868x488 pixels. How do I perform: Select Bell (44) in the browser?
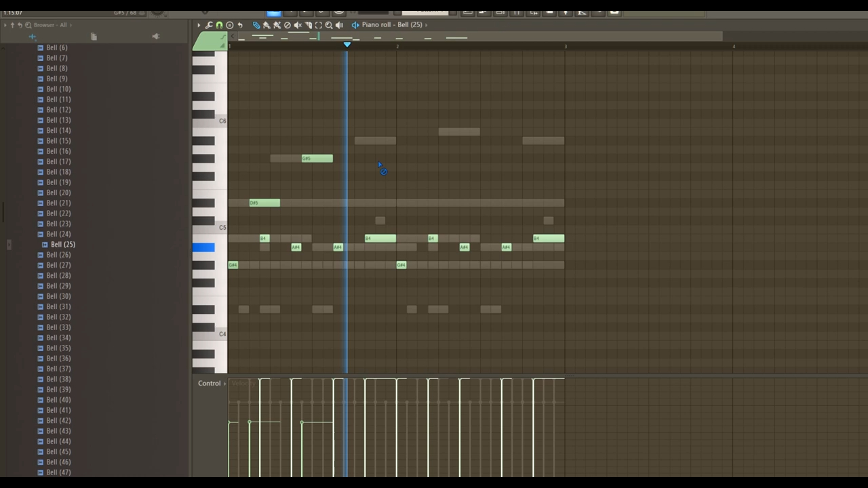tap(58, 441)
